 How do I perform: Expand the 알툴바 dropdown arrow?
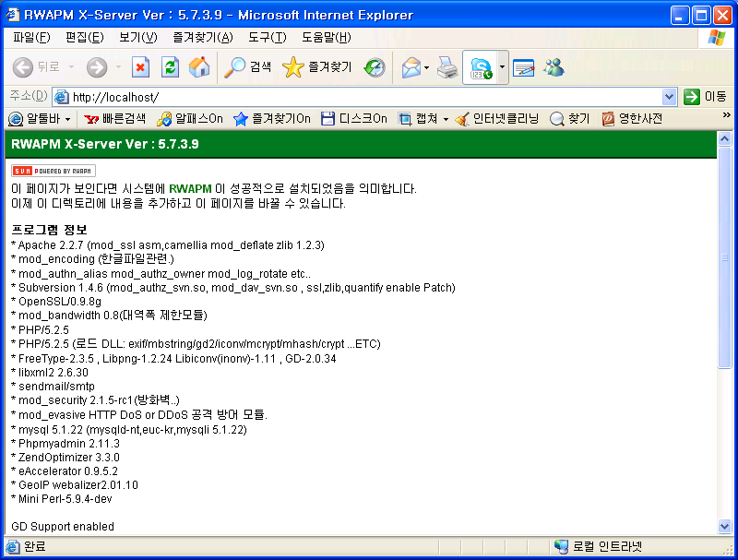(67, 120)
